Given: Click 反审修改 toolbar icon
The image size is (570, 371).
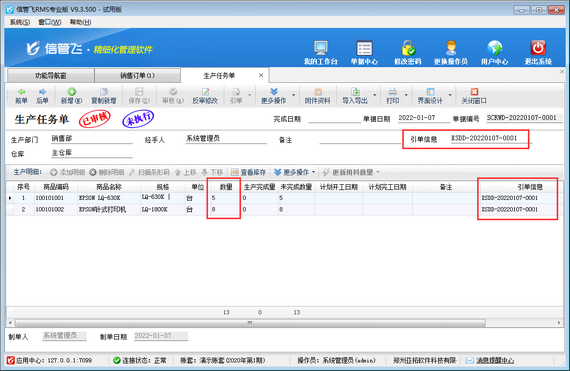Looking at the screenshot, I should (x=205, y=92).
